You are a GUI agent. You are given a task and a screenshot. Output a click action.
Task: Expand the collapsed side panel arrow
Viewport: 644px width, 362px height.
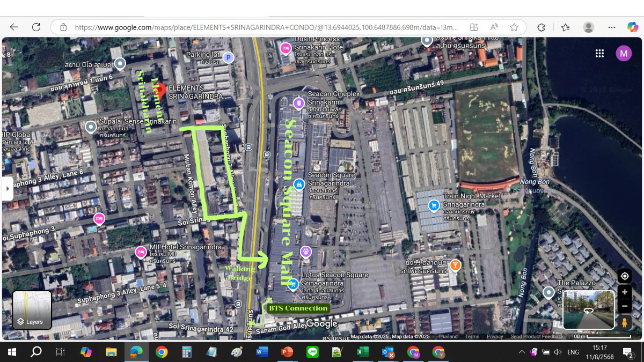(8, 189)
